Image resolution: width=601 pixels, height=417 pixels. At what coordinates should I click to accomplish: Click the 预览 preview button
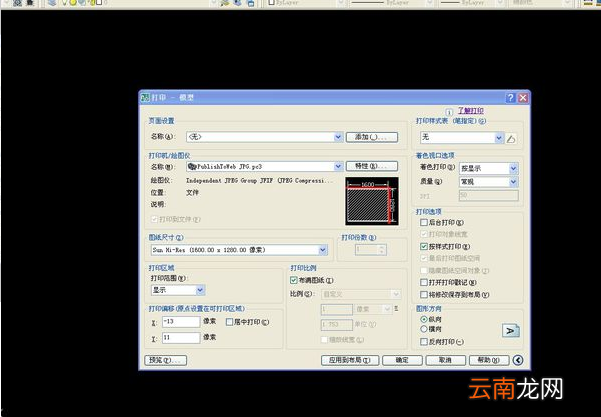pyautogui.click(x=166, y=360)
